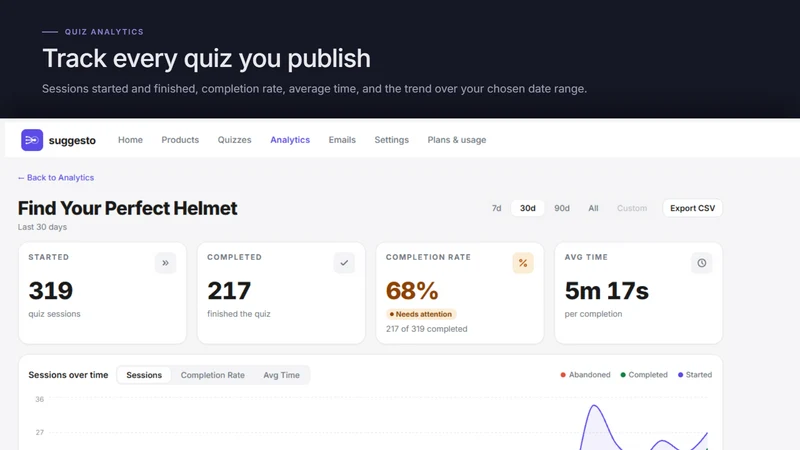This screenshot has width=800, height=450.
Task: Go to the Quizzes nav item
Action: click(x=235, y=140)
